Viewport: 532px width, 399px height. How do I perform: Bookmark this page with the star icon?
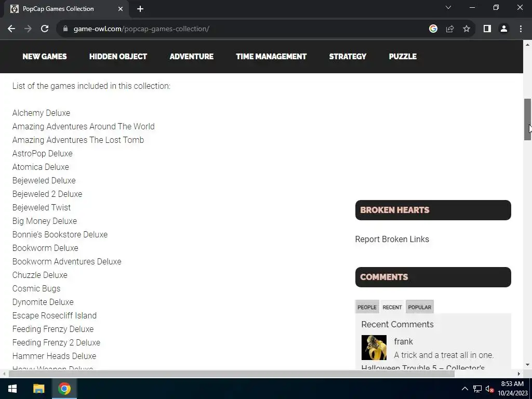[467, 29]
